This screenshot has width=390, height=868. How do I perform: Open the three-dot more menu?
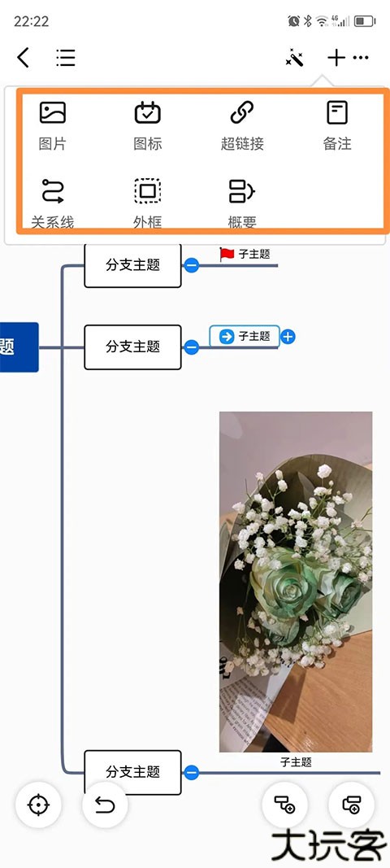click(x=361, y=58)
